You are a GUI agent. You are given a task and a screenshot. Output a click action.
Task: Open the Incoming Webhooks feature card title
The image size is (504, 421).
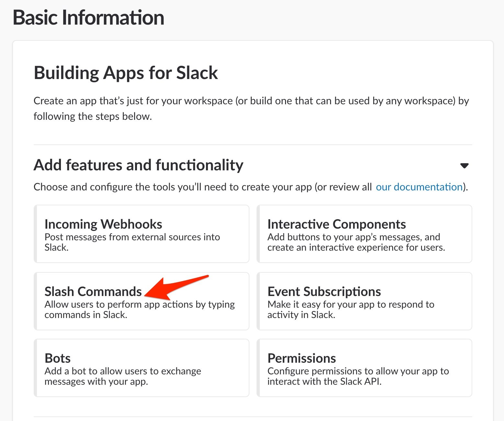(x=103, y=224)
